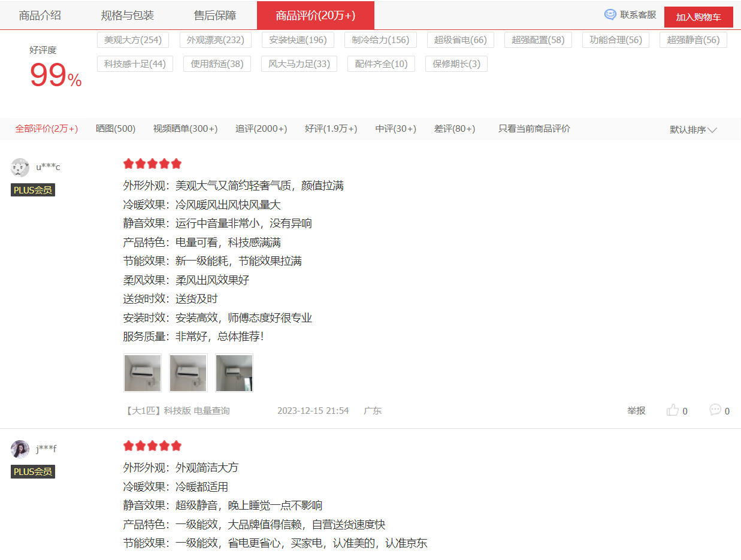Viewport: 741px width, 560px height.
Task: Select the 使用舒适(38) tag
Action: [x=217, y=63]
